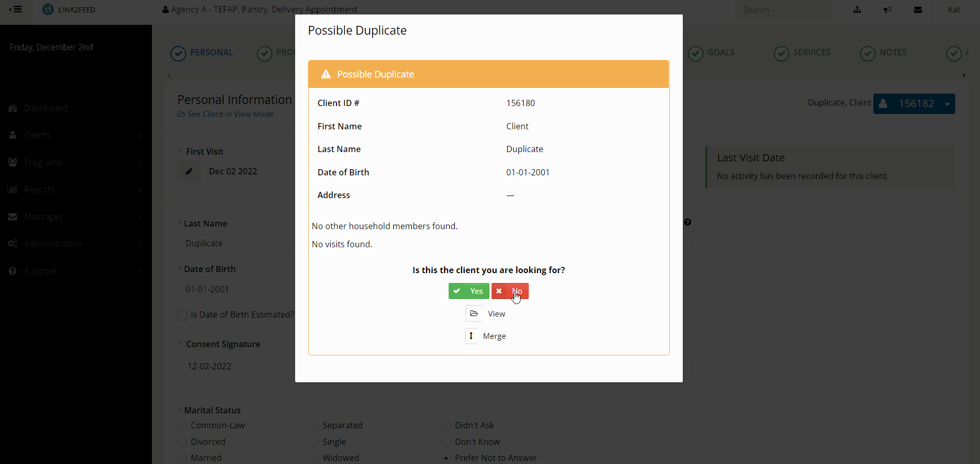Click the help question mark icon

coord(687,222)
